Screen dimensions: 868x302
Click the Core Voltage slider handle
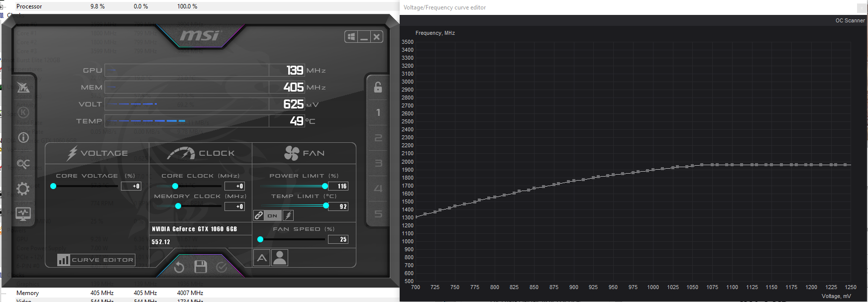[x=53, y=186]
